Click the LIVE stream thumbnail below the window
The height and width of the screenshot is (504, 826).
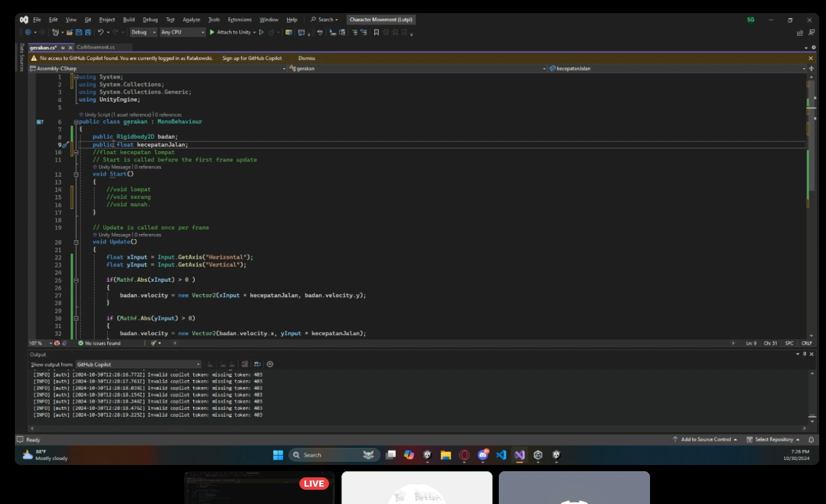point(260,488)
